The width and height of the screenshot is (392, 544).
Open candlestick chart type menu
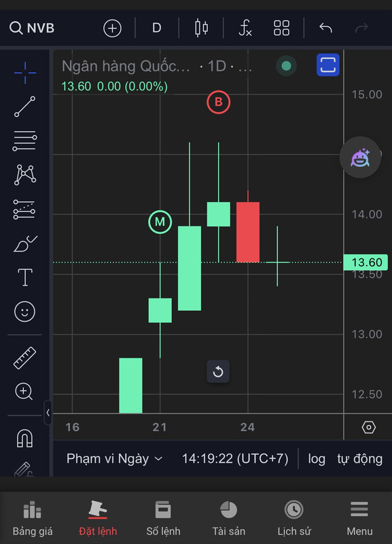click(201, 28)
